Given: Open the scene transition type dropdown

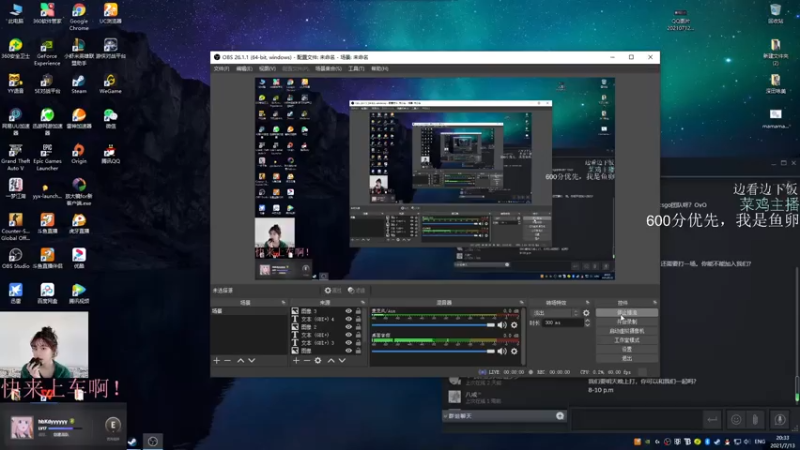Looking at the screenshot, I should coord(556,313).
